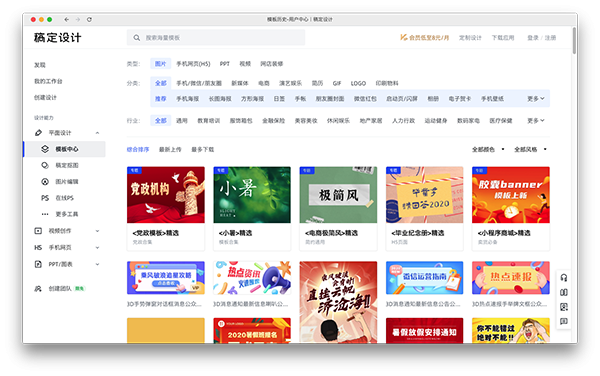Select the 网店装修 type filter
This screenshot has width=600, height=376.
click(272, 64)
